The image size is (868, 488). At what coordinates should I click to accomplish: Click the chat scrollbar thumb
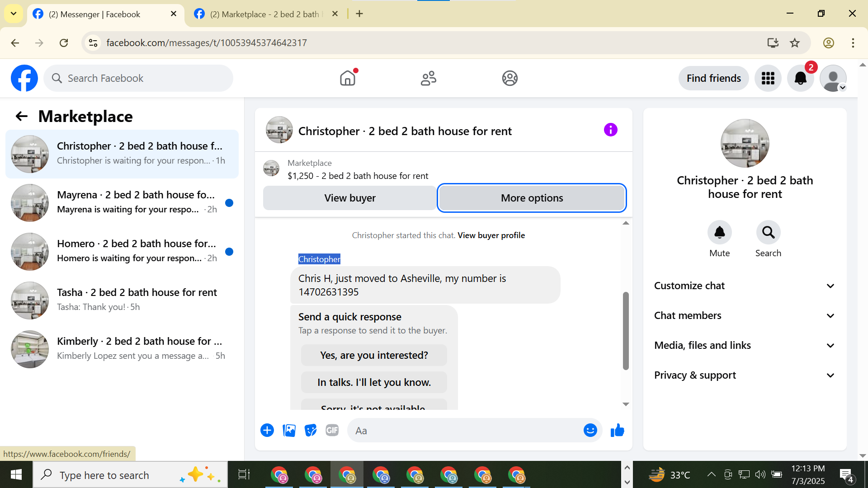click(626, 331)
